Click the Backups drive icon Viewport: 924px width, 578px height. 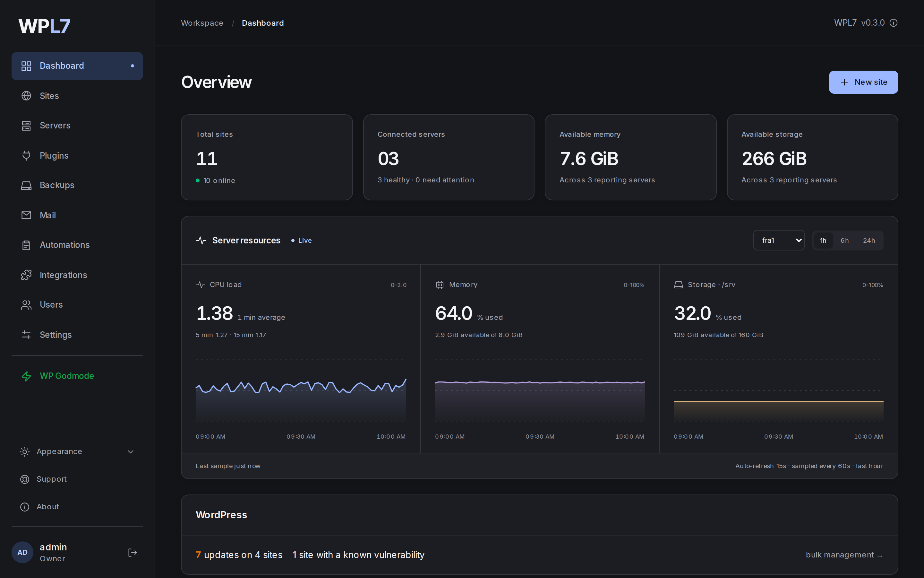pyautogui.click(x=26, y=185)
